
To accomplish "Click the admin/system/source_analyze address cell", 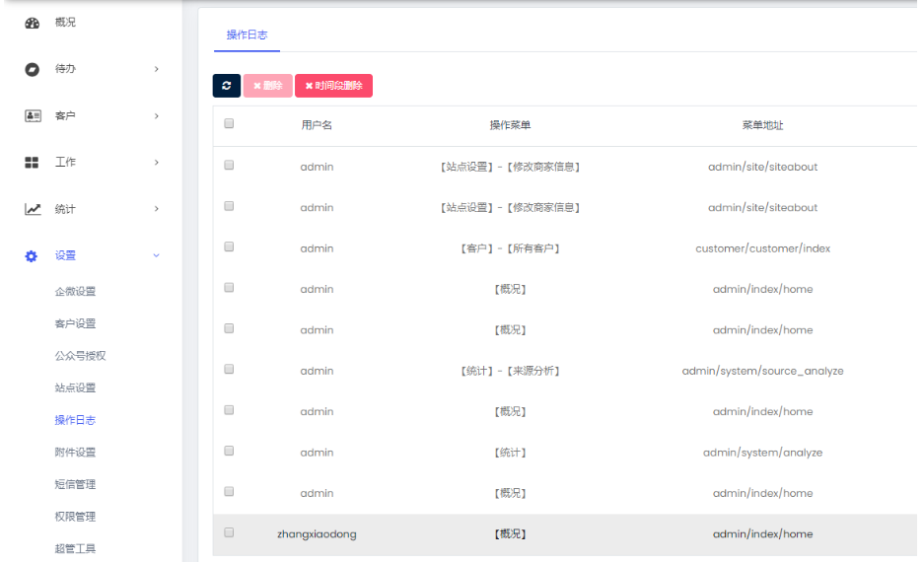I will 762,371.
